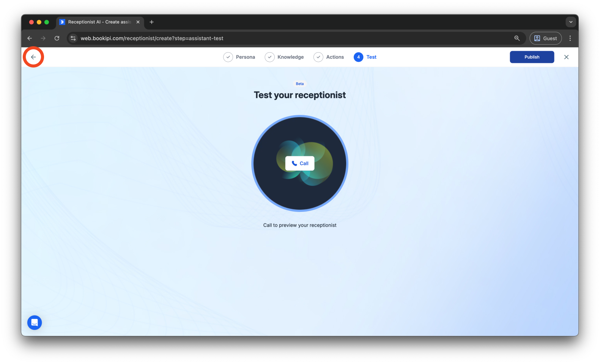Click the Beta badge

[x=300, y=84]
